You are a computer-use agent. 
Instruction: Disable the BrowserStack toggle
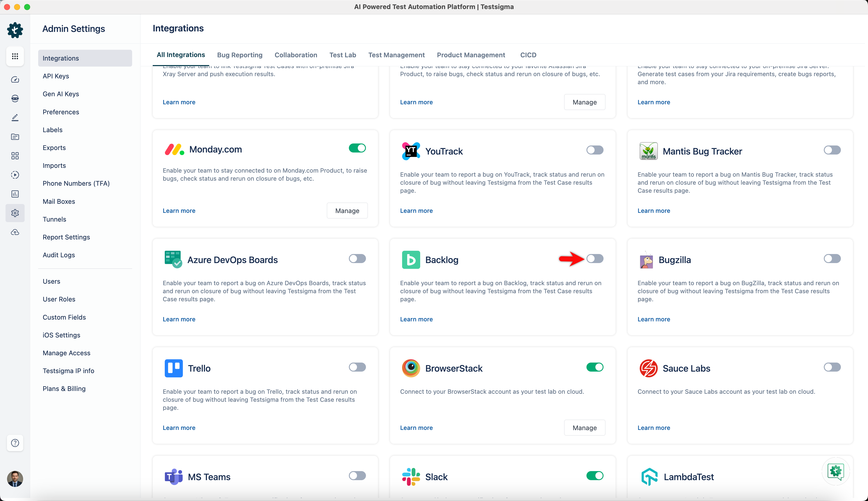tap(594, 367)
